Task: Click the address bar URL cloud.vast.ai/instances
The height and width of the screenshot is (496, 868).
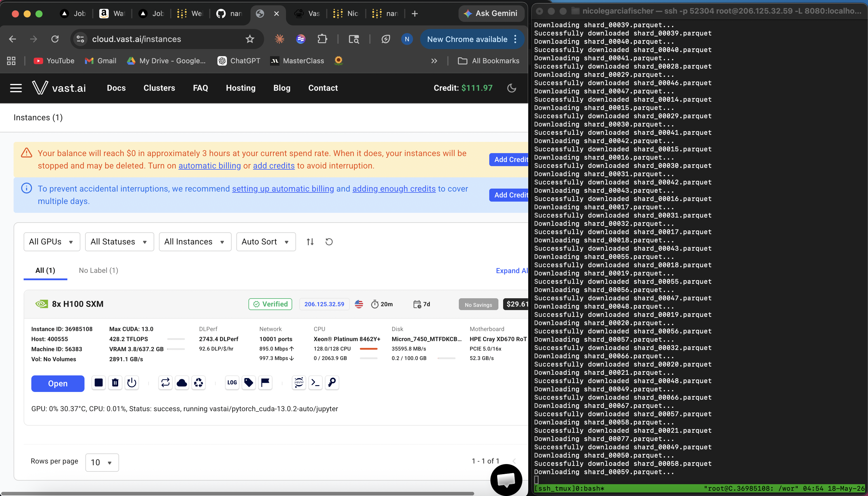Action: [136, 39]
